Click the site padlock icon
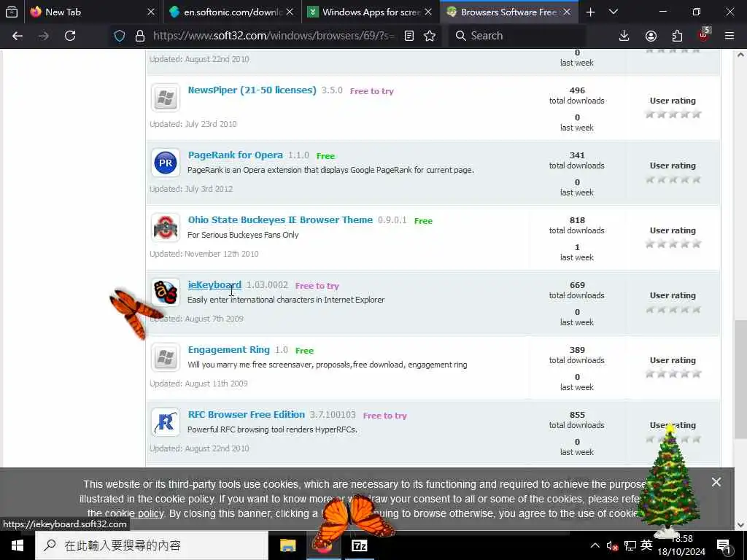This screenshot has width=747, height=560. point(139,36)
